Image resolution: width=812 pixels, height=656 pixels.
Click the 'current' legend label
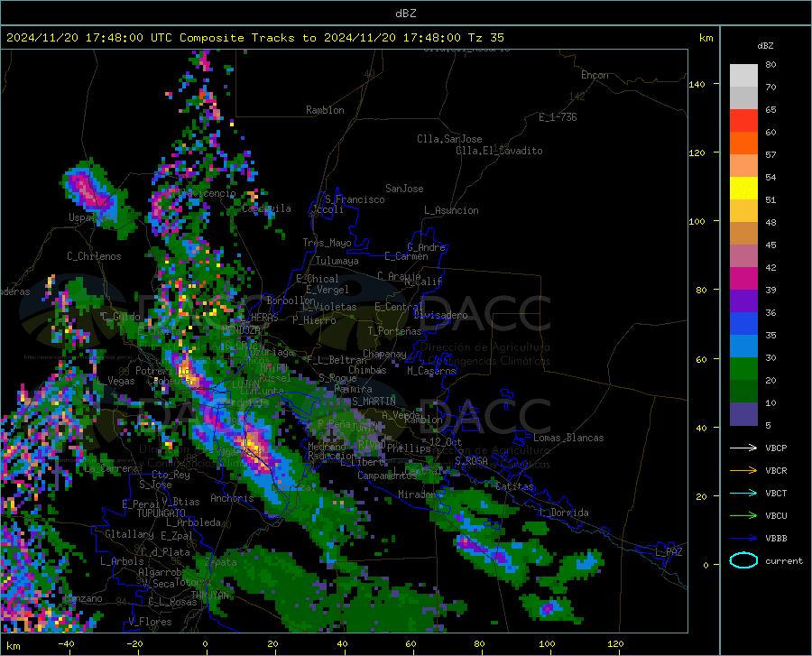click(x=784, y=560)
